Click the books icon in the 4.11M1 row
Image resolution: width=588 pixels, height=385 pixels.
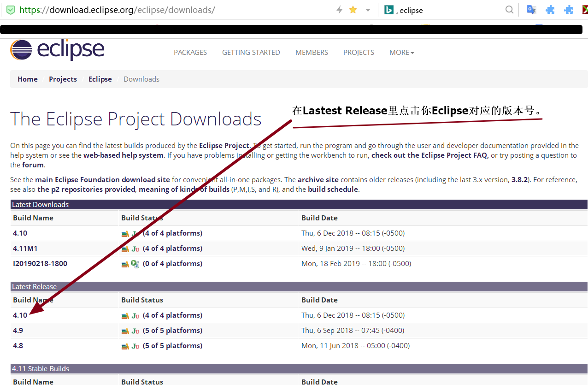(x=125, y=249)
